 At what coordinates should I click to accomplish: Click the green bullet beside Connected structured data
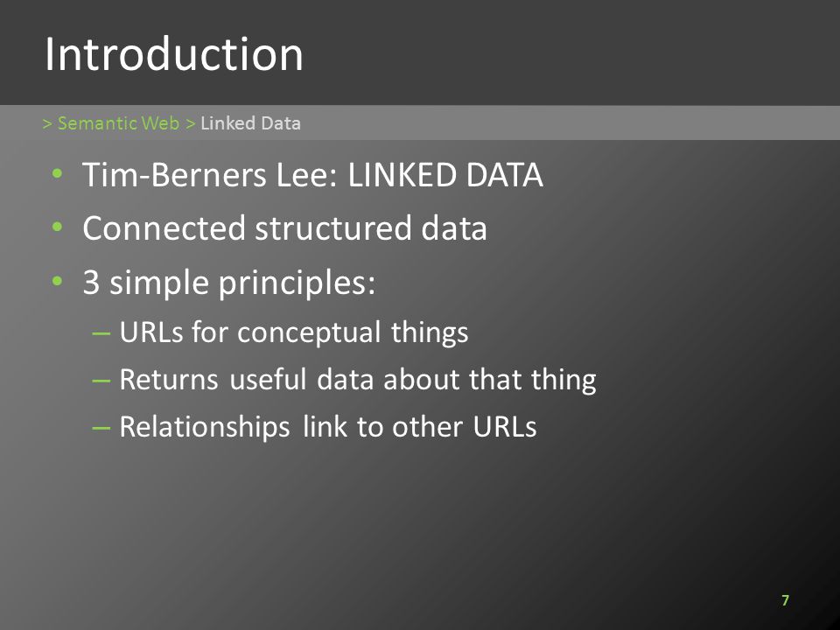point(58,227)
